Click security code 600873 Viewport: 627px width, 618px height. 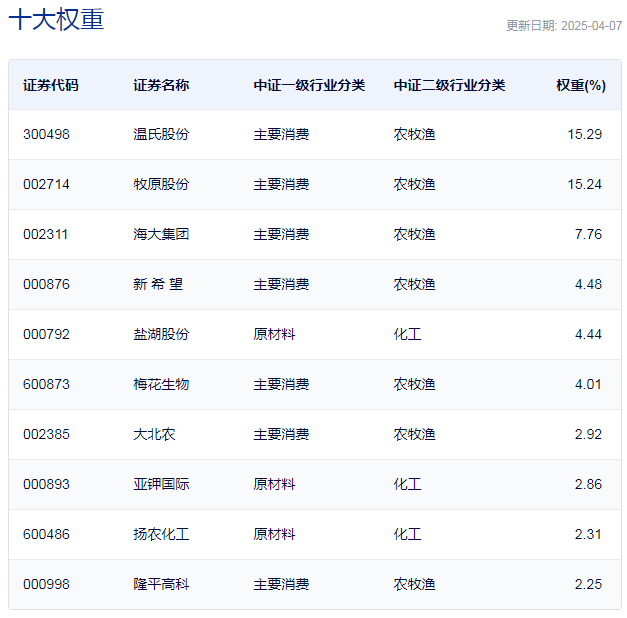tap(46, 384)
